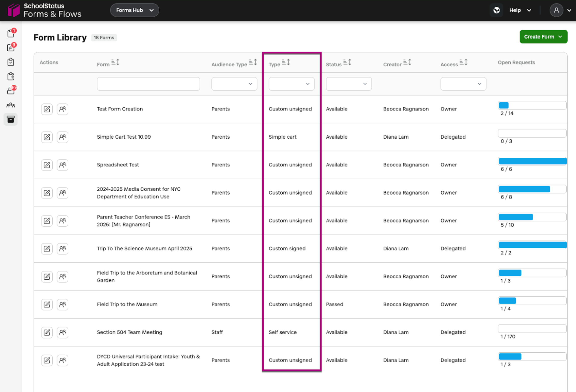Image resolution: width=576 pixels, height=392 pixels.
Task: Open the sidebar icon with red badge 1
Action: (11, 33)
